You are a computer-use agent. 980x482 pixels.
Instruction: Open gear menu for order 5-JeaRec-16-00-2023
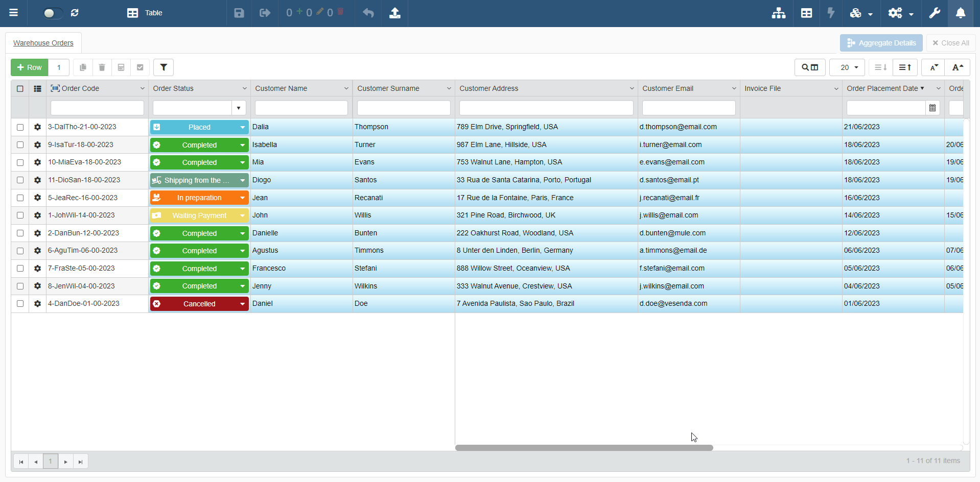click(x=37, y=198)
